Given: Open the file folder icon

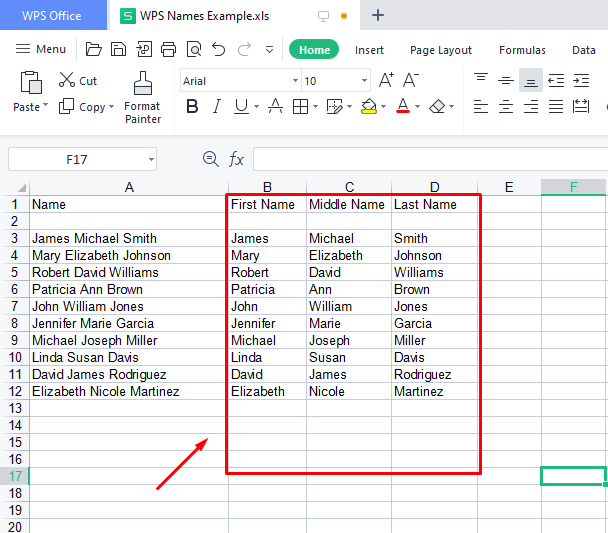Looking at the screenshot, I should 93,50.
